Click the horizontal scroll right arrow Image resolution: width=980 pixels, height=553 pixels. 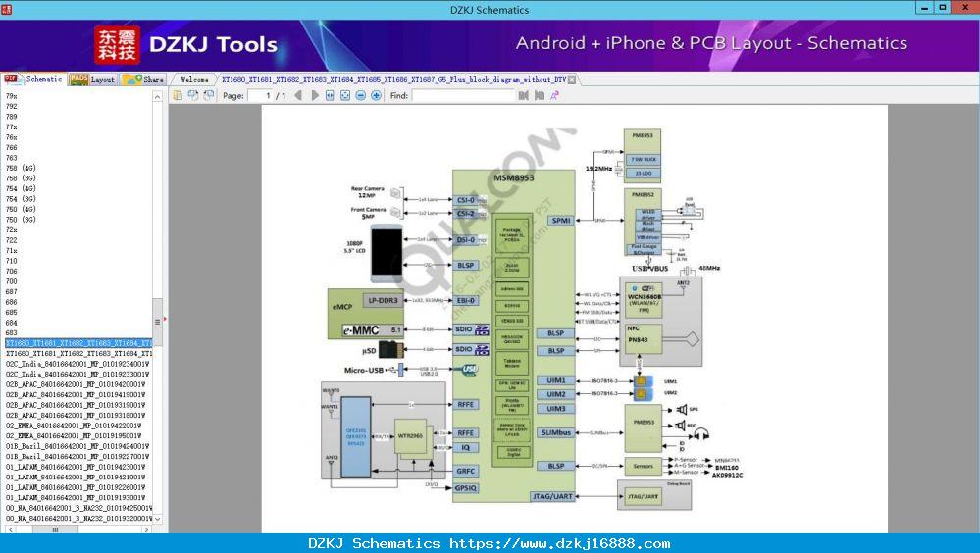coord(147,529)
